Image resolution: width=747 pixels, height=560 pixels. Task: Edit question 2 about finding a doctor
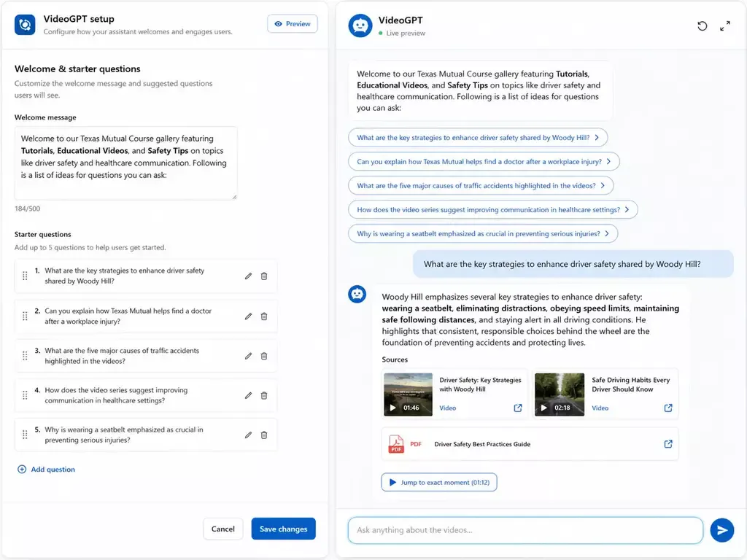tap(248, 316)
